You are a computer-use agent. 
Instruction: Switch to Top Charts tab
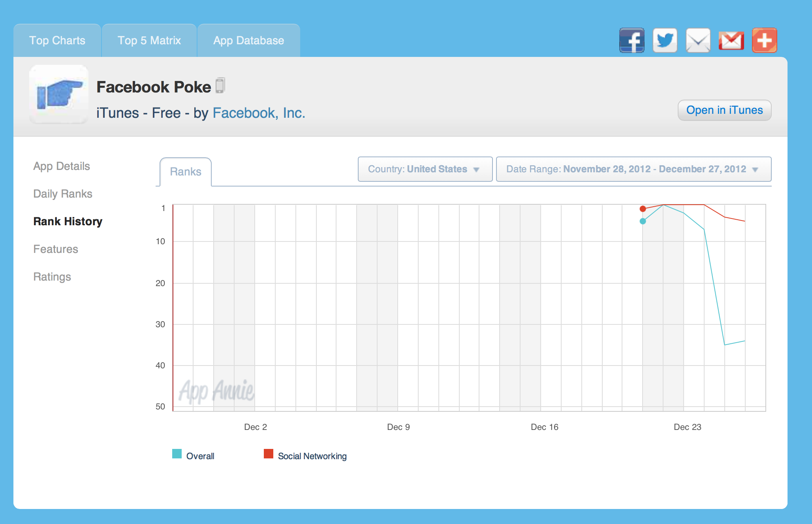[x=57, y=41]
